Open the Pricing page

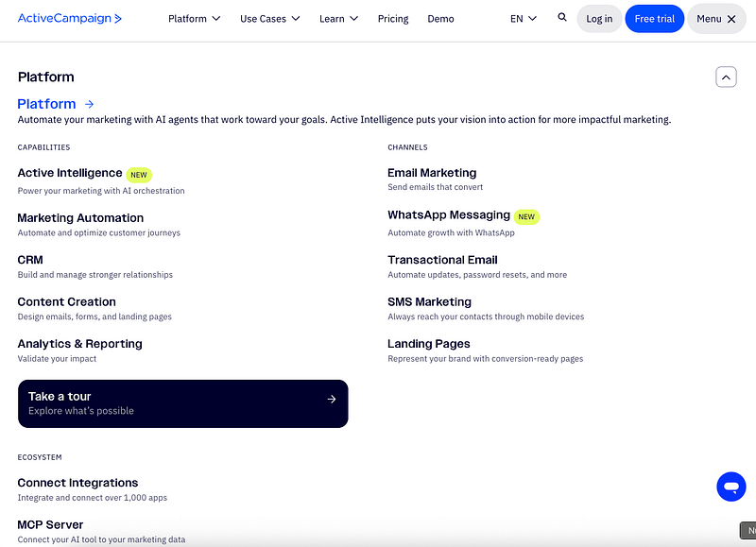pos(393,19)
